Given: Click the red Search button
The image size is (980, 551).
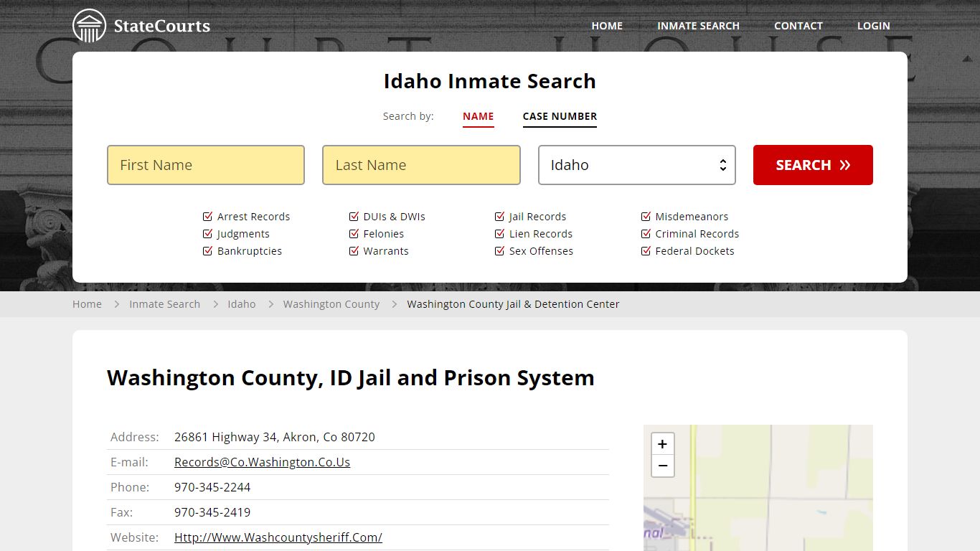Looking at the screenshot, I should 813,165.
